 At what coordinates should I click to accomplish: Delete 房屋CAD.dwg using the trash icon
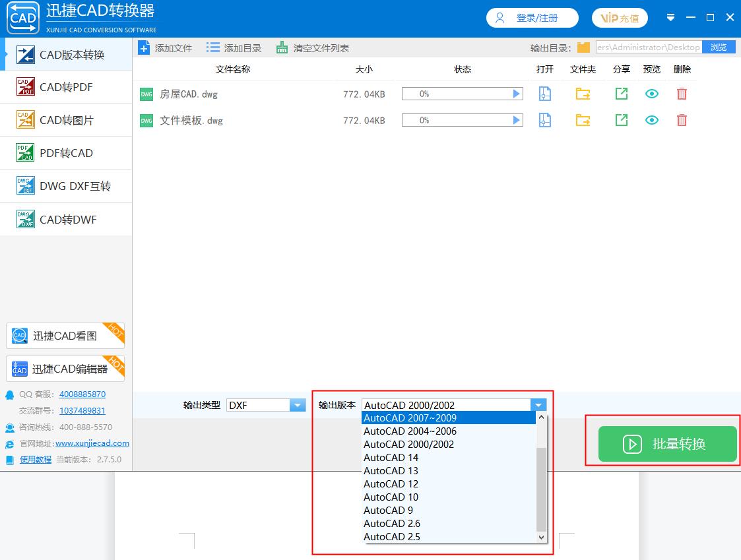[682, 94]
